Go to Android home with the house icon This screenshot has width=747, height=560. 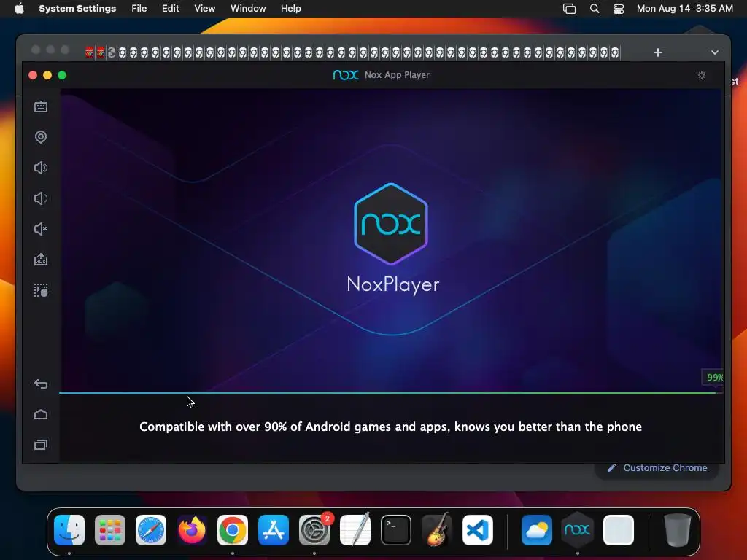point(41,414)
